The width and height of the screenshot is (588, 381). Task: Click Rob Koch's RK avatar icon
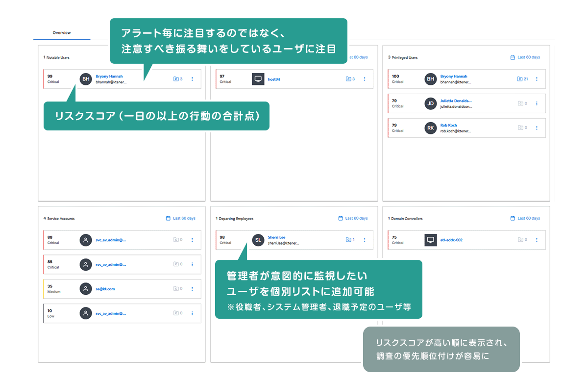[430, 127]
